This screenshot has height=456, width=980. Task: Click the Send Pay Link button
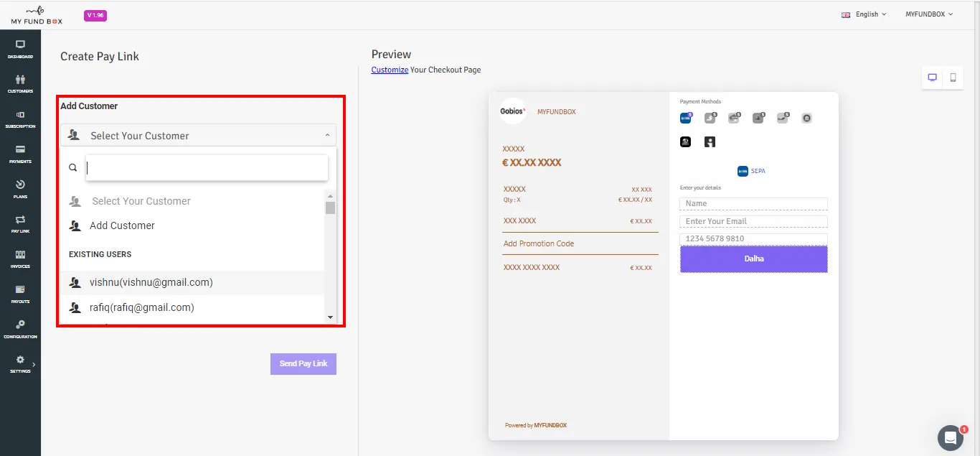303,363
